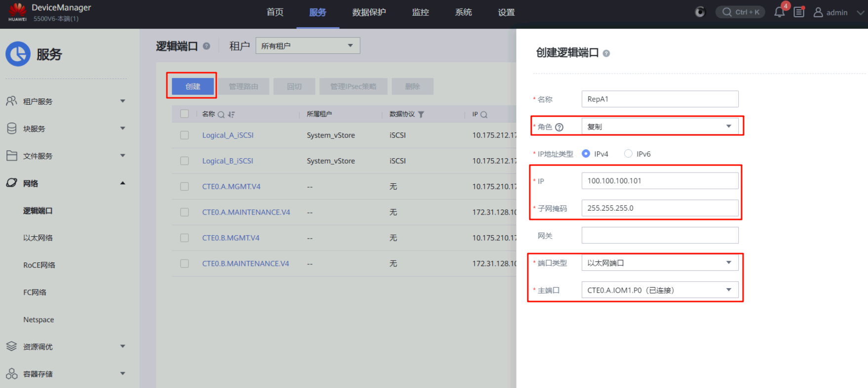
Task: Select the IPv6 radio button
Action: coord(628,154)
